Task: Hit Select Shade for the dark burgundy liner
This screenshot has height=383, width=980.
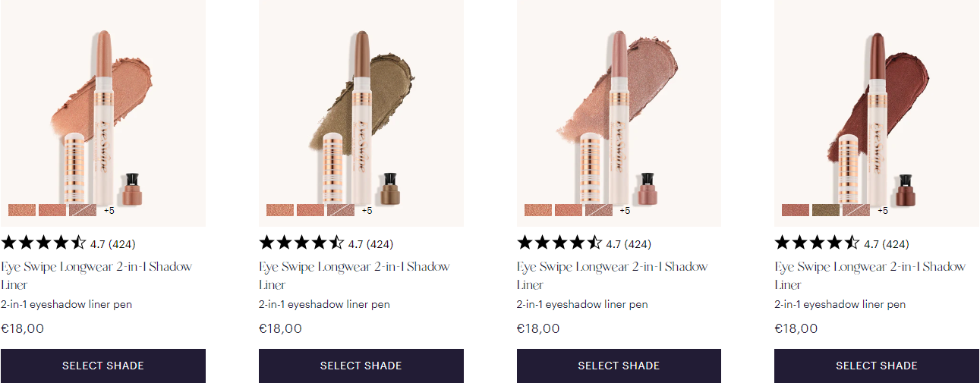Action: (x=876, y=366)
